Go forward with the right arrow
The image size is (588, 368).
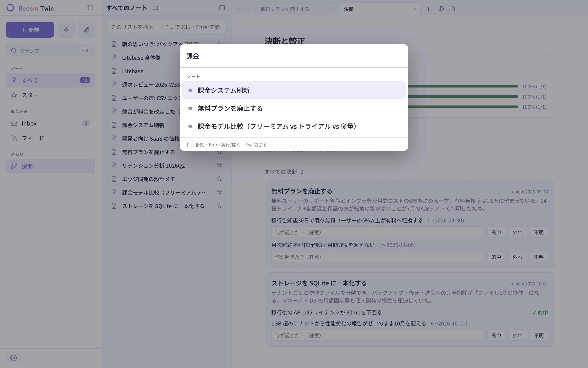click(x=248, y=9)
